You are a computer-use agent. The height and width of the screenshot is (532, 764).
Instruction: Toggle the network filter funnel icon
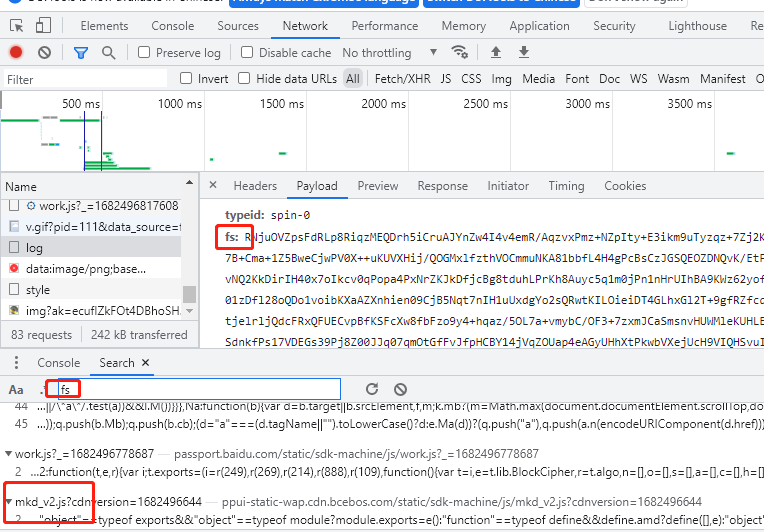pyautogui.click(x=81, y=52)
